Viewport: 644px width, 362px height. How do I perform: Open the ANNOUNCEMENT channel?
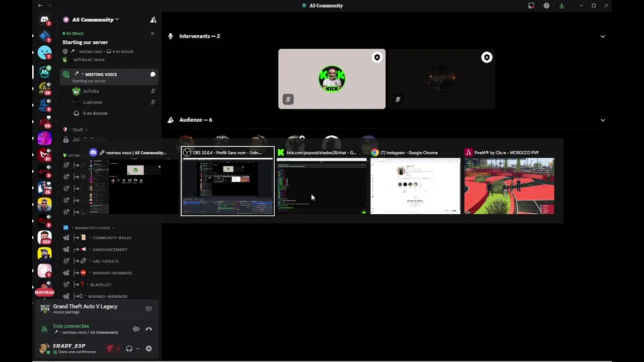(x=110, y=249)
